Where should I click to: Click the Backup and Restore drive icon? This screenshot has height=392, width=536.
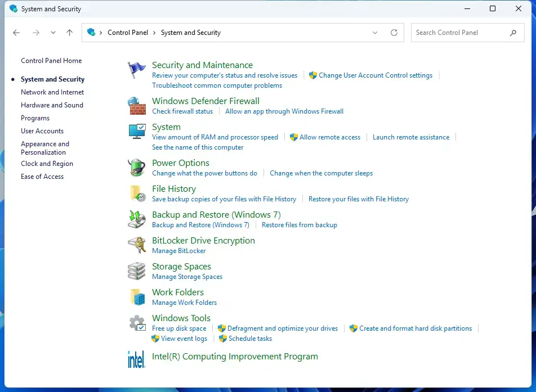[x=137, y=219]
